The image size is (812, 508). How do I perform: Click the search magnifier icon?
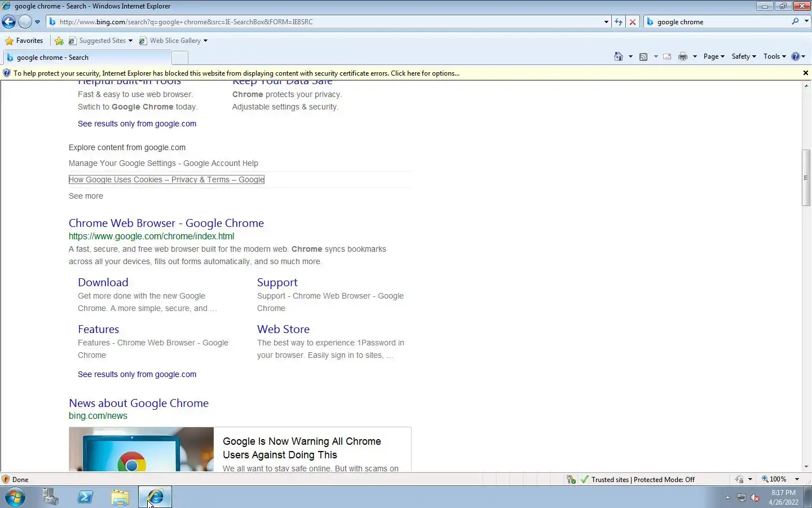click(795, 21)
